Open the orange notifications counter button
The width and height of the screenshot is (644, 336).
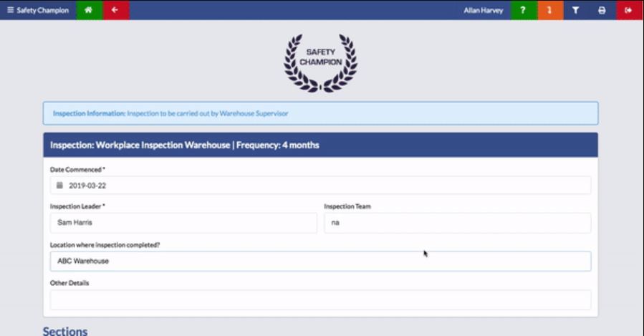pos(549,10)
